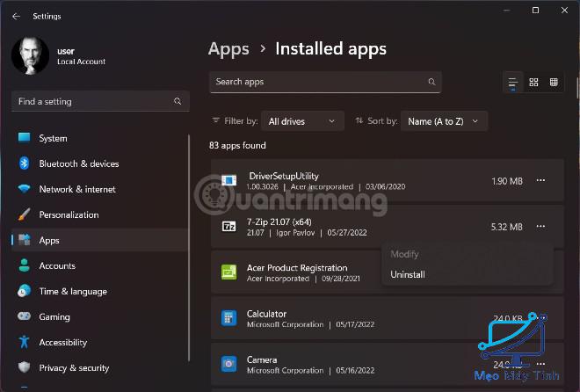Image resolution: width=580 pixels, height=392 pixels.
Task: Select the DriverSetupUtility app name
Action: click(284, 176)
